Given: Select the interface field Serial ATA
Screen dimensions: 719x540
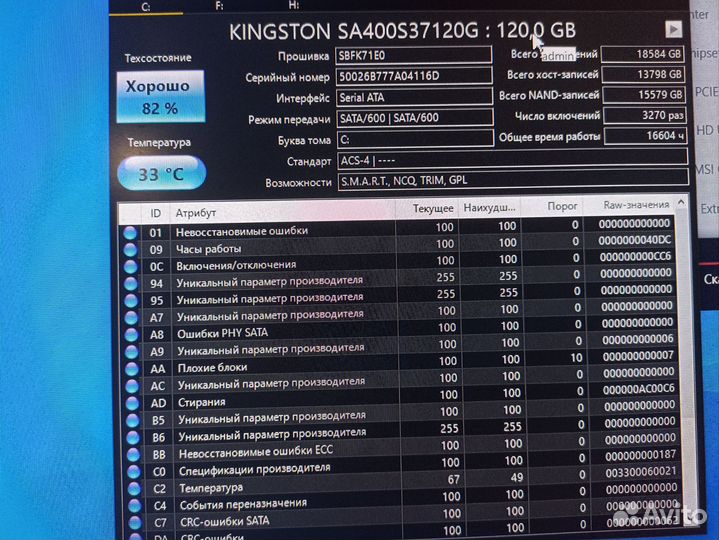Looking at the screenshot, I should tap(415, 97).
